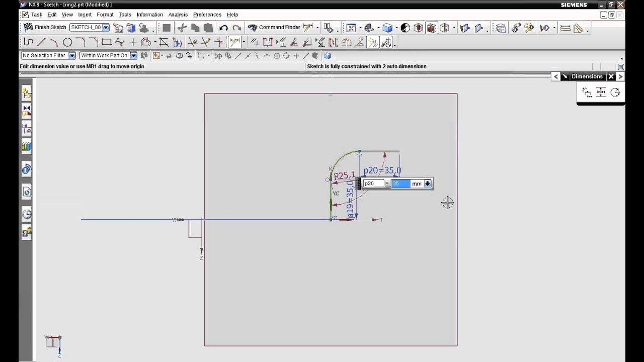Select the Constraints tool

[x=255, y=42]
